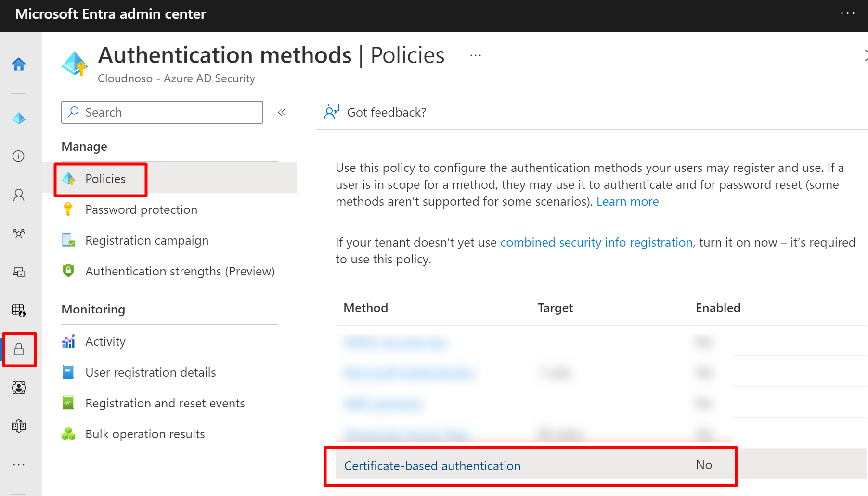Open the Protection lock icon in sidebar
This screenshot has height=496, width=868.
pos(19,349)
